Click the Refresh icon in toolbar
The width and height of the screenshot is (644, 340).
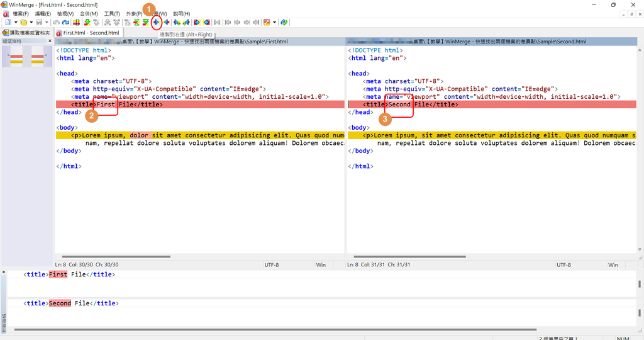click(x=284, y=23)
